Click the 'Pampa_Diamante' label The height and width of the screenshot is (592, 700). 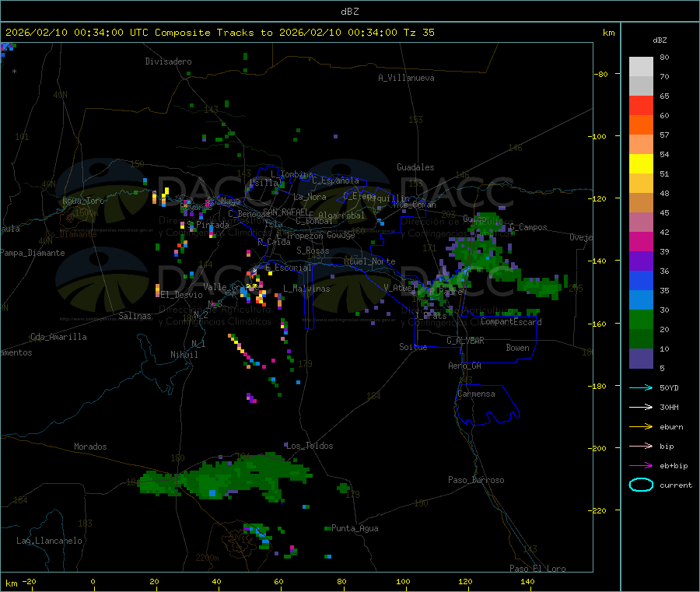tap(33, 253)
